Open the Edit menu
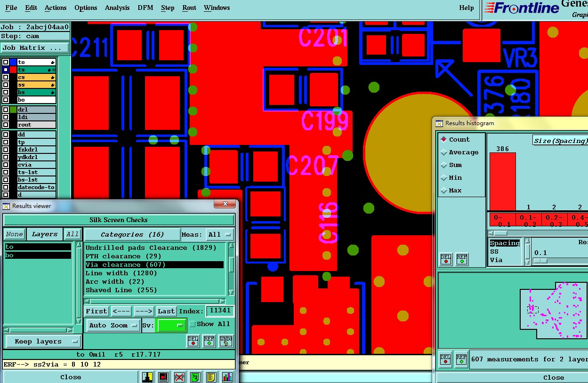 tap(31, 8)
